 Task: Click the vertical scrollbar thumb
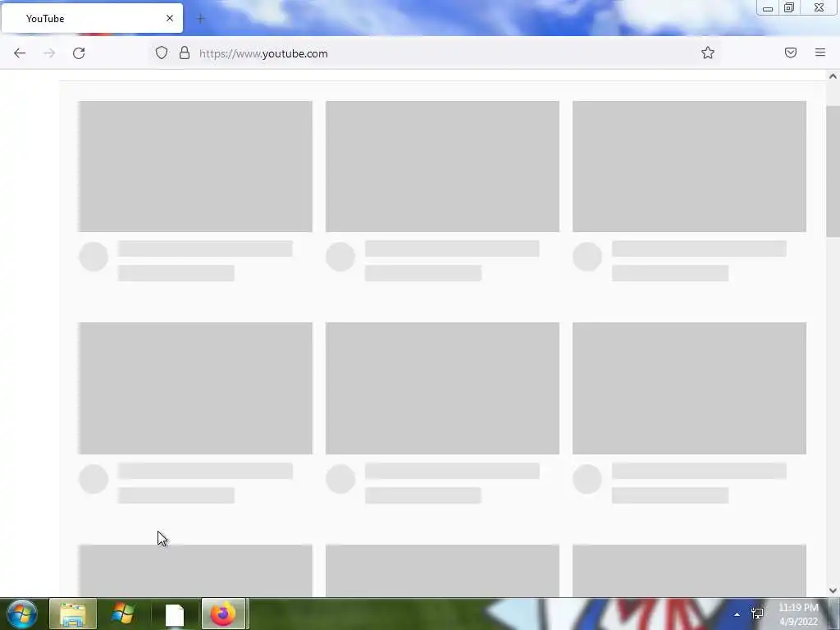point(833,171)
